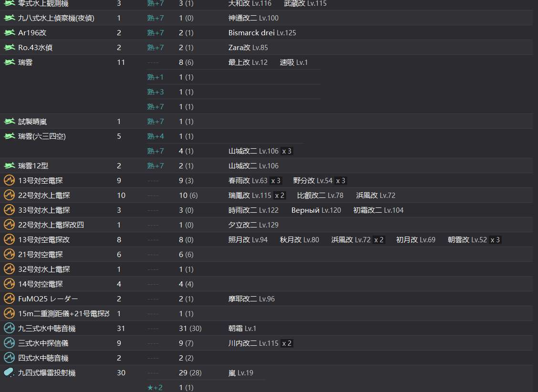
Task: Click the radar icon beside 14号対空電探
Action: (x=9, y=284)
